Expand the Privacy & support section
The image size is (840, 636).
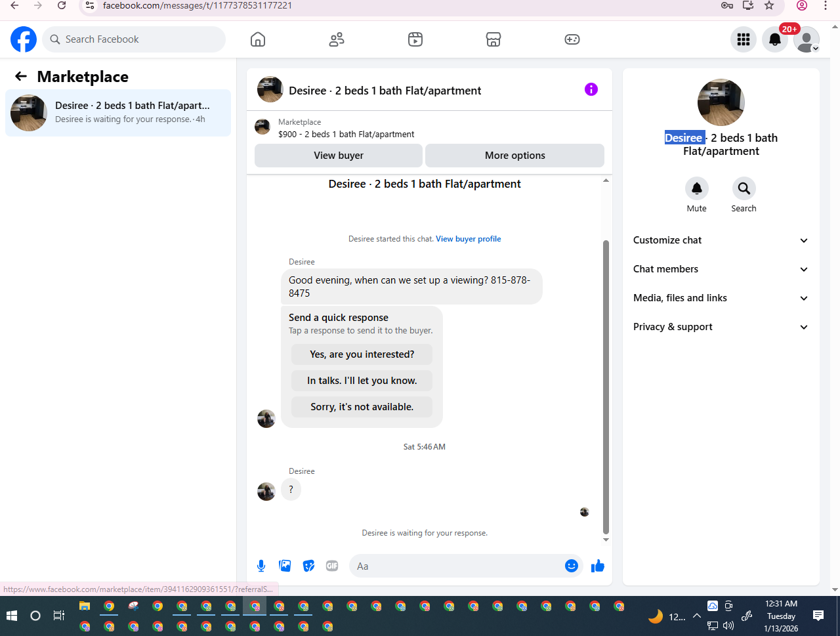point(721,327)
